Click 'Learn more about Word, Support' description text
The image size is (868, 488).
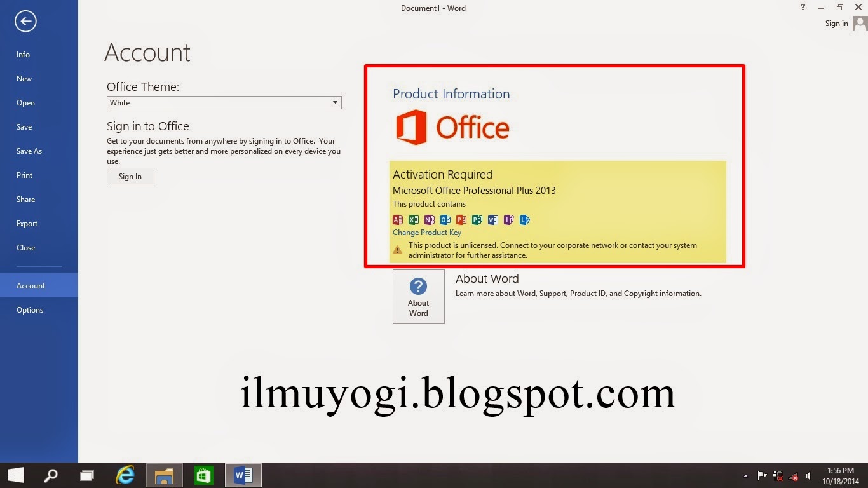coord(578,294)
